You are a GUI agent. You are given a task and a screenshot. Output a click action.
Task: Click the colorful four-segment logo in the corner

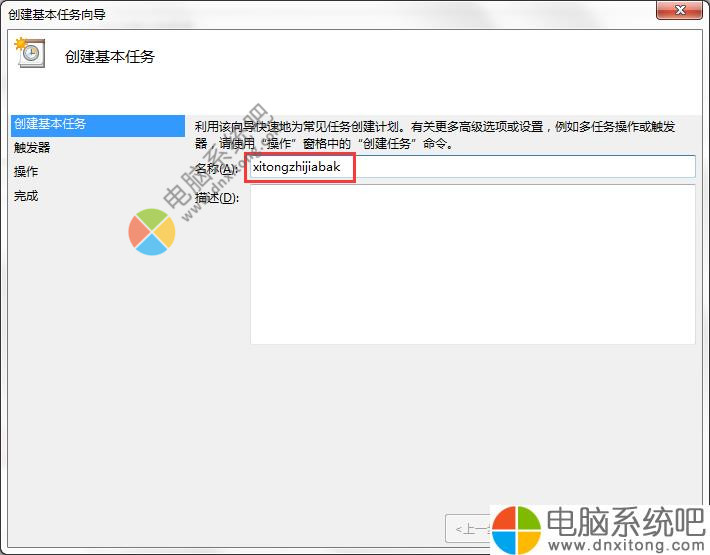point(516,530)
